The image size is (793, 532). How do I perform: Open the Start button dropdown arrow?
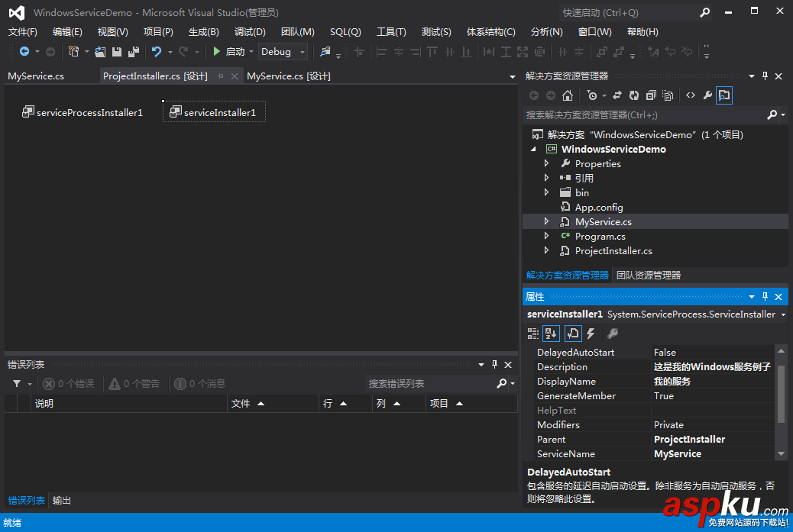pyautogui.click(x=251, y=52)
